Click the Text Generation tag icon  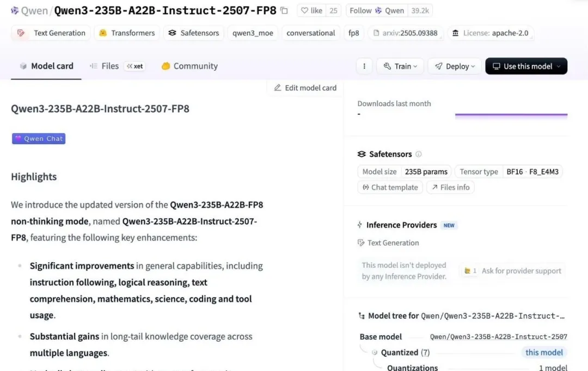pos(21,33)
